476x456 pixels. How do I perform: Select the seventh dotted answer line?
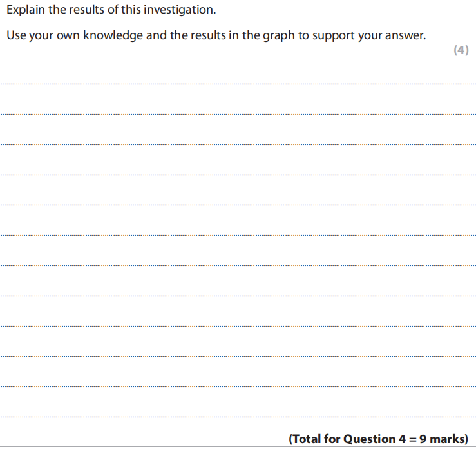click(238, 265)
